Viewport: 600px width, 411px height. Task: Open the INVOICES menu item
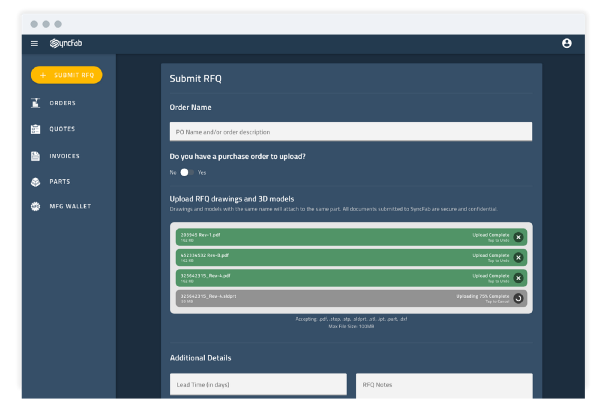tap(64, 156)
